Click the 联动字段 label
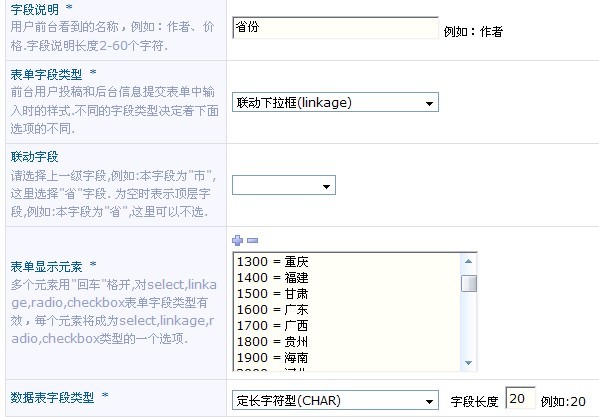The image size is (599, 417). (34, 157)
